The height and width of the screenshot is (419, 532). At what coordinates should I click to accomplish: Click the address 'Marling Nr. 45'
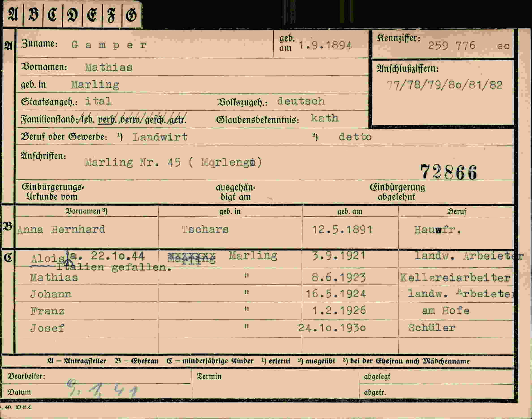click(133, 162)
